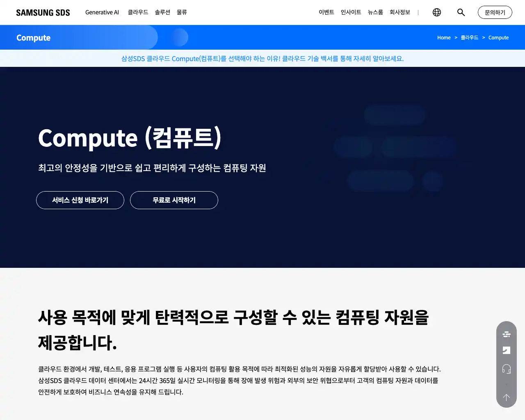Open the 클라우드 navigation menu

click(137, 12)
